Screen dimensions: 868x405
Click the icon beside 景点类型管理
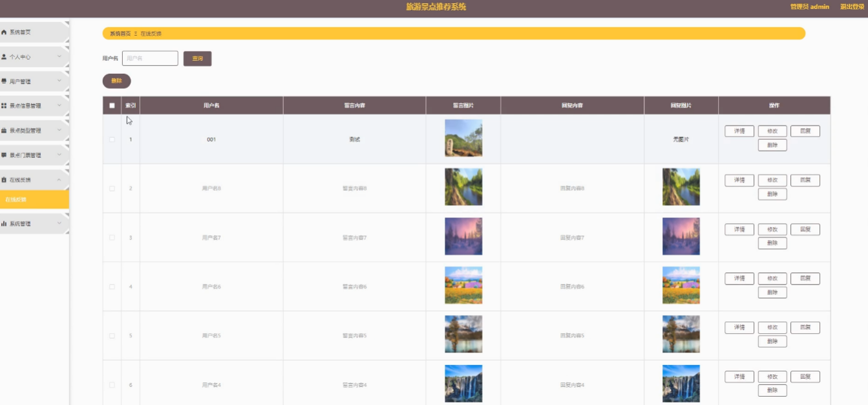[x=4, y=131]
